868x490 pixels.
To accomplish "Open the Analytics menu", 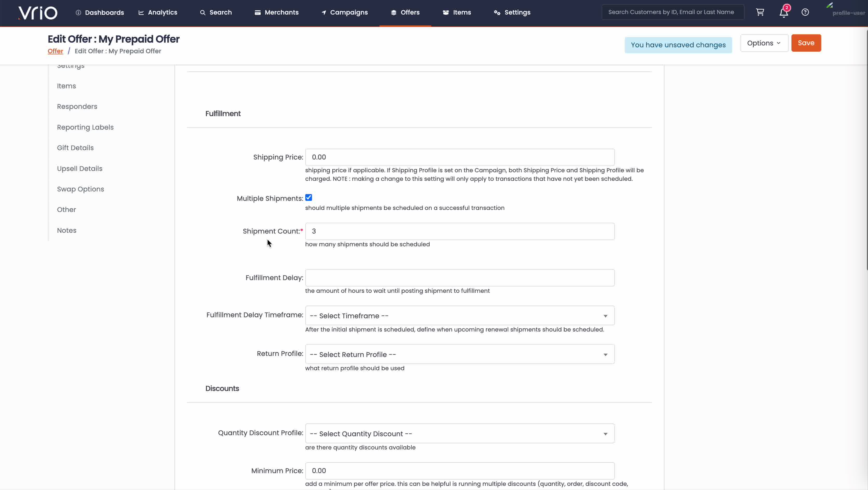I will click(158, 12).
